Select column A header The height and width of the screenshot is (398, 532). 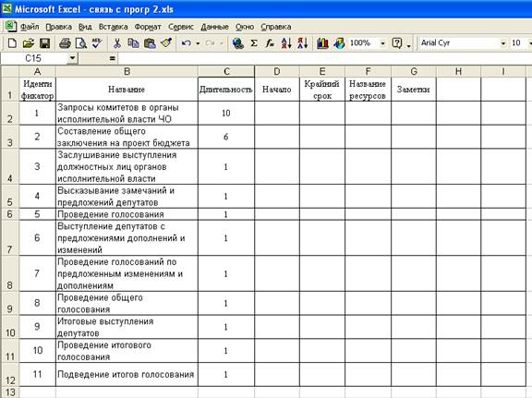37,72
